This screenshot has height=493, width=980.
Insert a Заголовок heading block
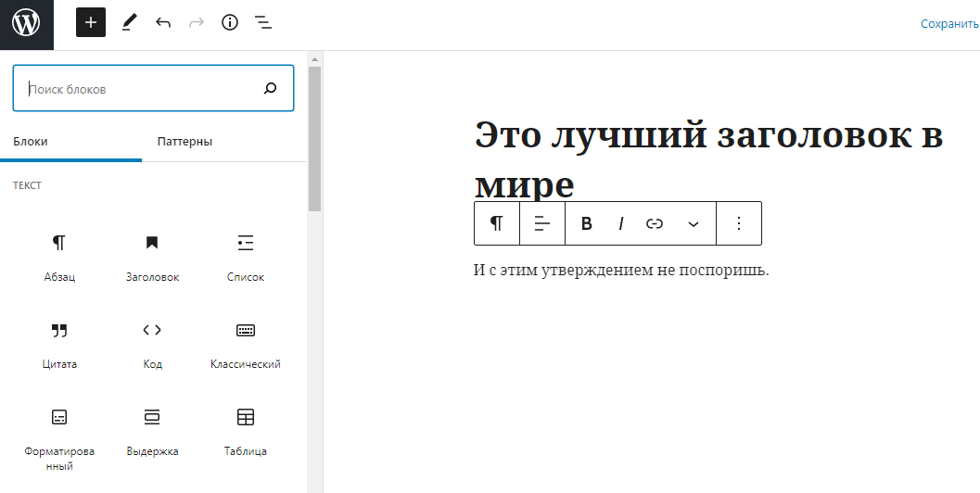pyautogui.click(x=152, y=258)
